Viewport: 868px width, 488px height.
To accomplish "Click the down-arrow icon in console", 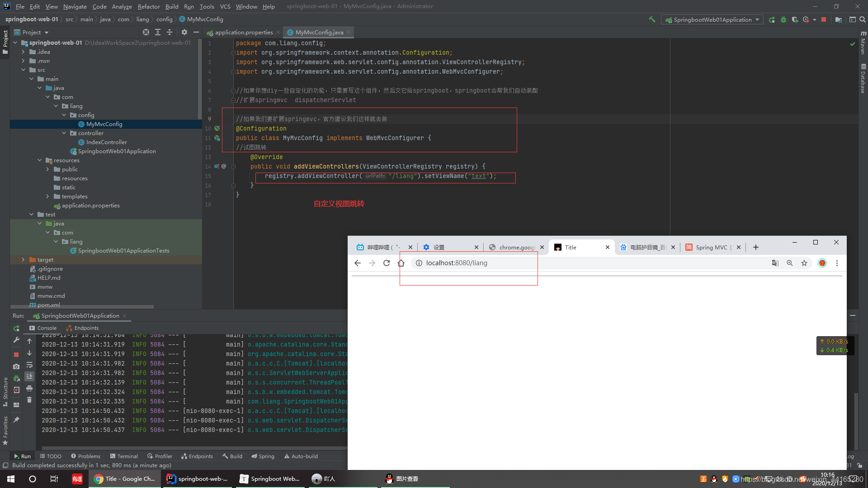I will click(x=29, y=353).
